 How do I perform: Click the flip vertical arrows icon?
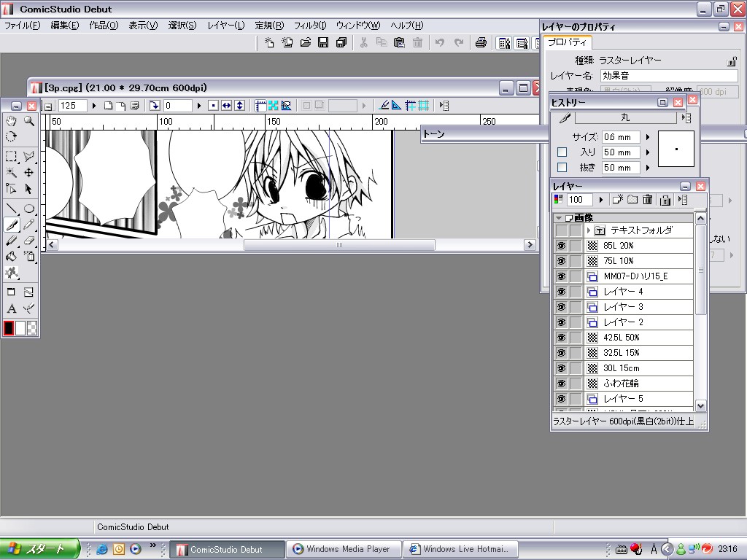coord(239,106)
